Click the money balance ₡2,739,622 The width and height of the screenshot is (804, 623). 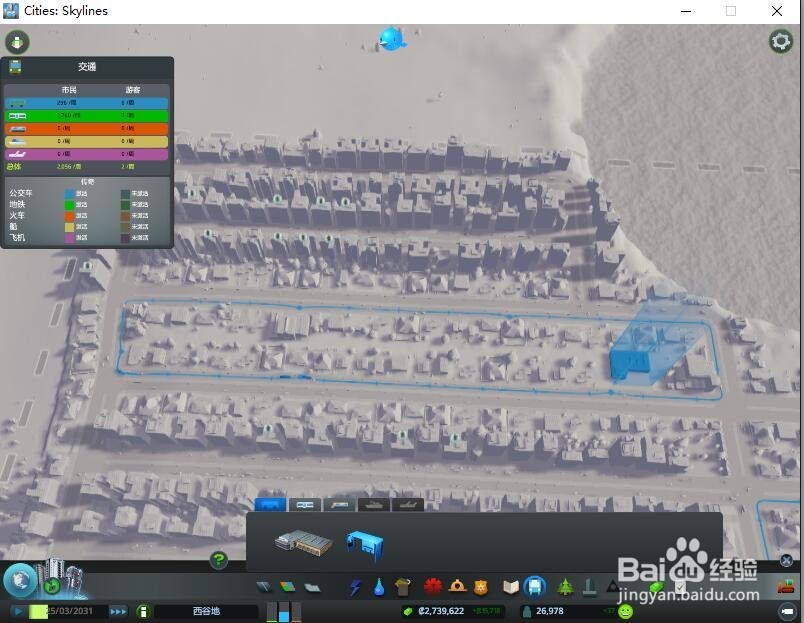pos(441,611)
